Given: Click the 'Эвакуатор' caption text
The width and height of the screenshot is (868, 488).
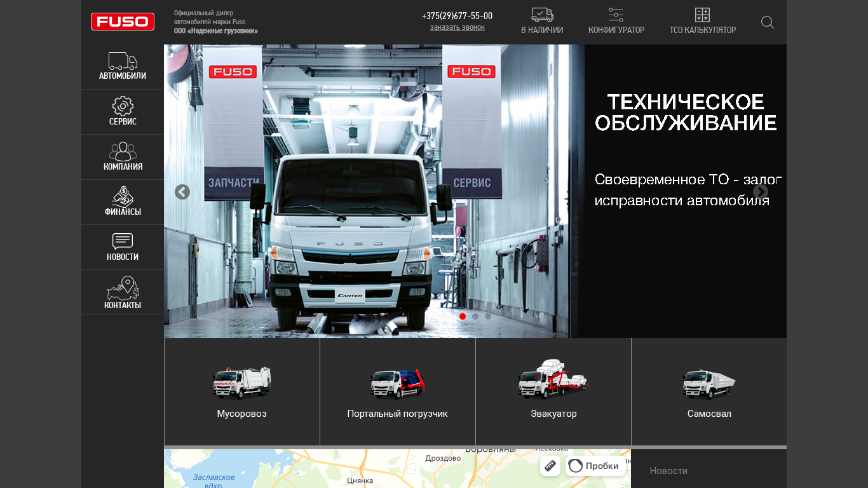Looking at the screenshot, I should tap(554, 414).
